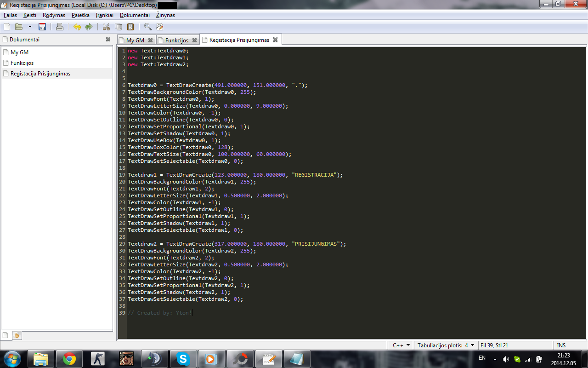Open the media player taskbar icon
Viewport: 588px width, 368px height.
[x=212, y=359]
